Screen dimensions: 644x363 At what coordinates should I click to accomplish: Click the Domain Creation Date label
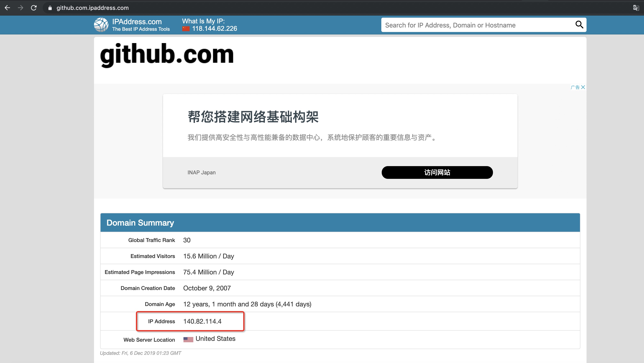(148, 288)
